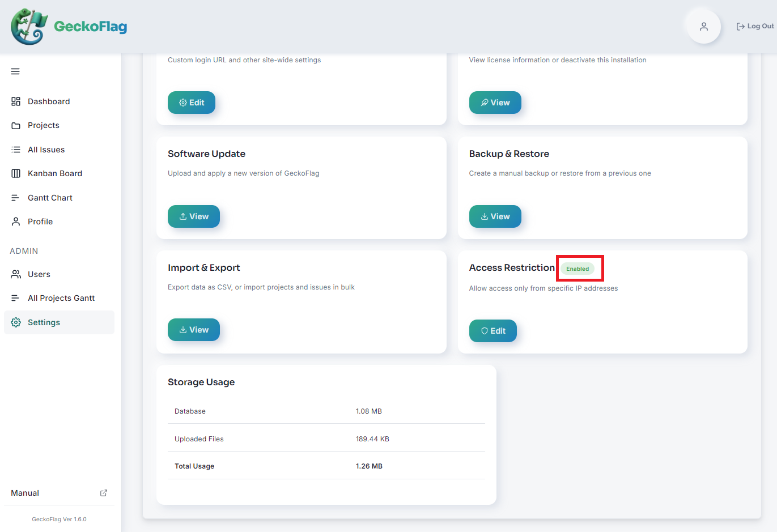The image size is (777, 532).
Task: Open the Manual link
Action: pyautogui.click(x=59, y=493)
